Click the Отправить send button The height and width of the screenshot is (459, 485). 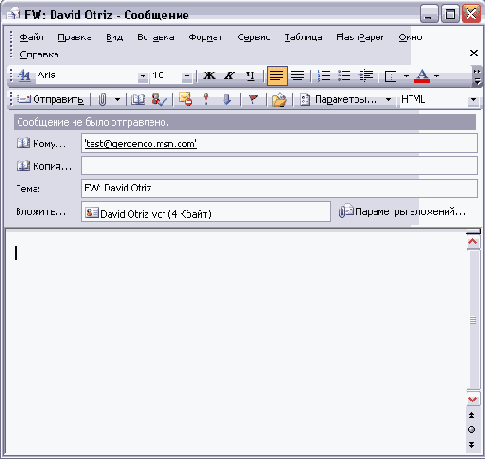tap(50, 99)
